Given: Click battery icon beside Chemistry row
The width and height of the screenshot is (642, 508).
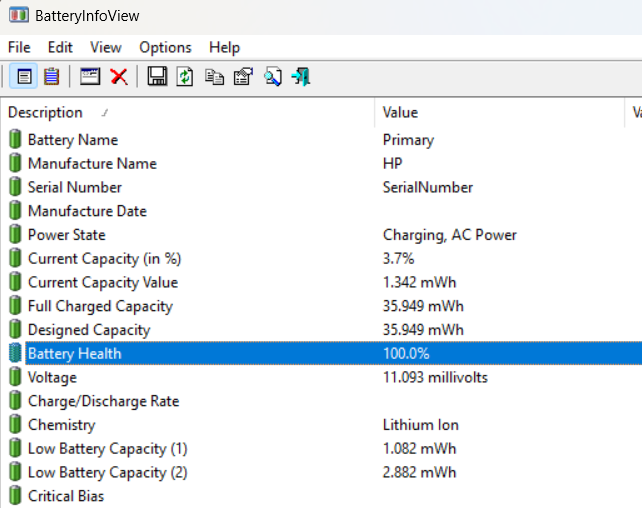Looking at the screenshot, I should point(15,424).
